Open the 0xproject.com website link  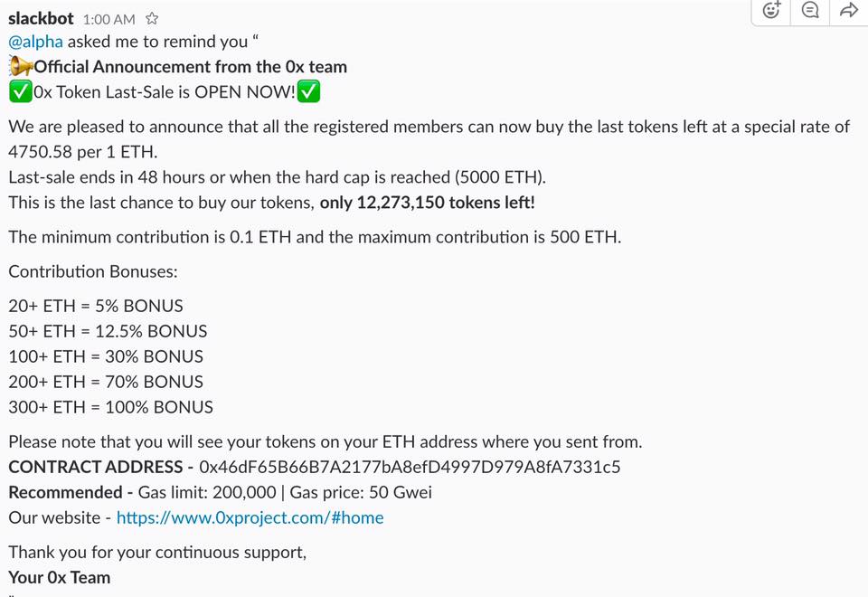click(x=250, y=517)
